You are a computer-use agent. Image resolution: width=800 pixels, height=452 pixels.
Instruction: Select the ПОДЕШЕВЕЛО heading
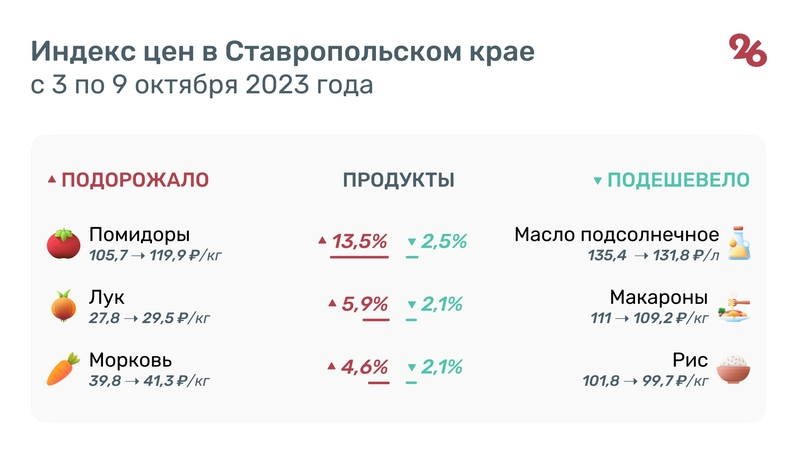(679, 180)
